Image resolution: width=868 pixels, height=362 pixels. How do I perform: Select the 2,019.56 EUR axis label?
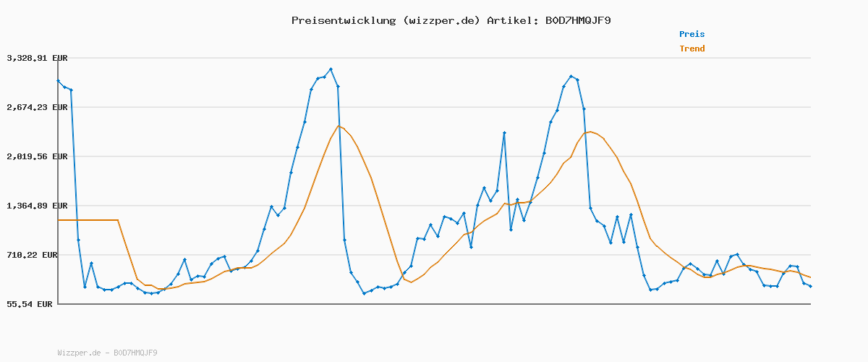pyautogui.click(x=37, y=156)
